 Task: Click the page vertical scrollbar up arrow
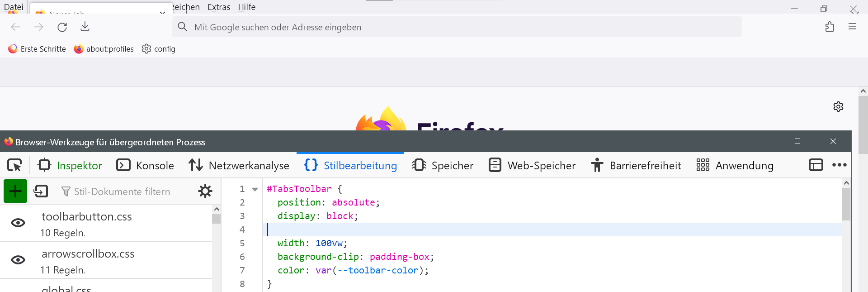click(x=863, y=91)
